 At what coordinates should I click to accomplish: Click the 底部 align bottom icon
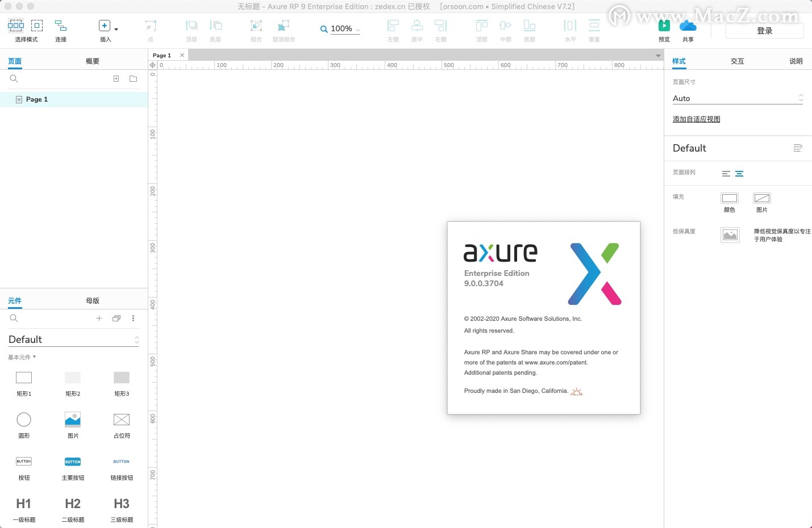pyautogui.click(x=530, y=26)
